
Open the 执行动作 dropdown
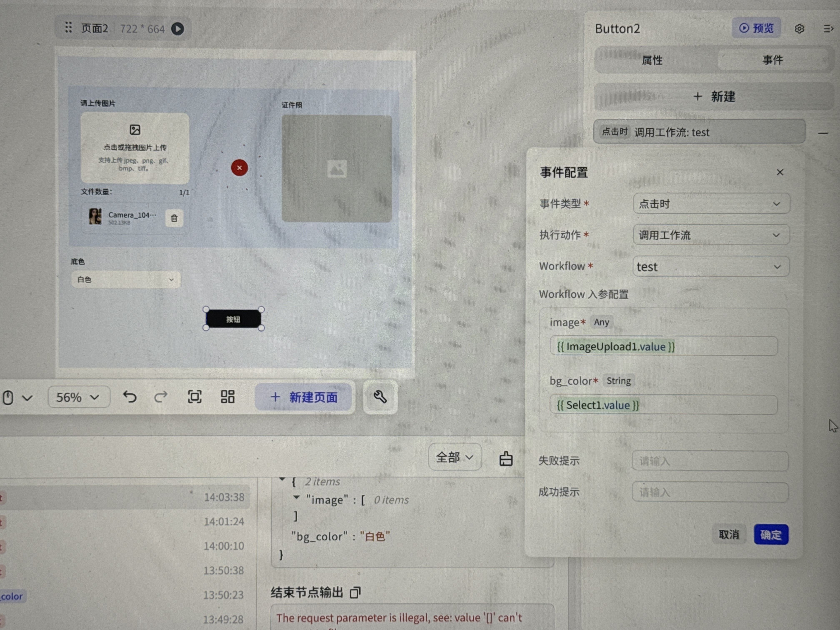click(711, 235)
